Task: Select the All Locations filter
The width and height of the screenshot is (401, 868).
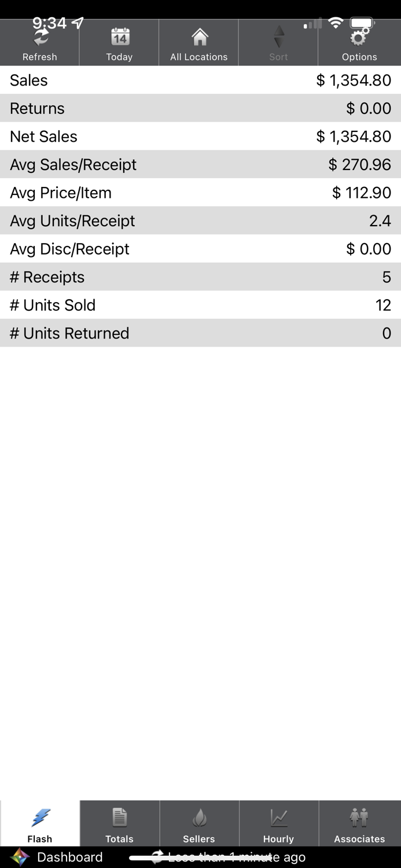Action: [198, 42]
